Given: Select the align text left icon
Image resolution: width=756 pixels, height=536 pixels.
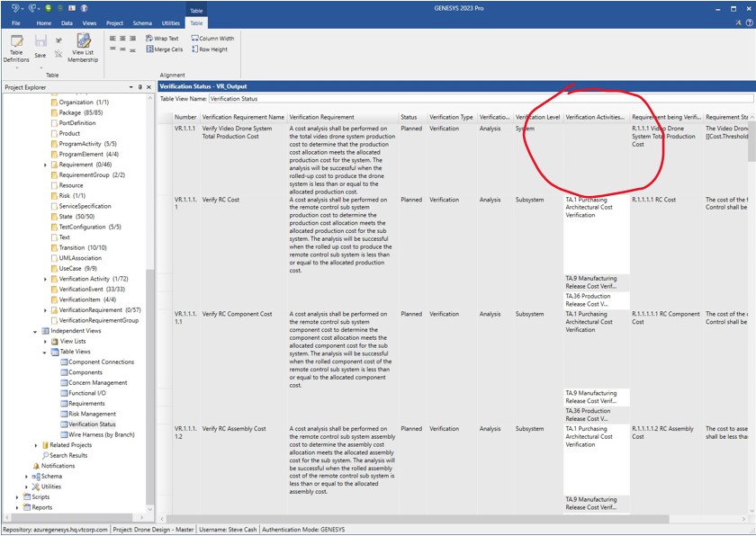Looking at the screenshot, I should click(x=112, y=38).
